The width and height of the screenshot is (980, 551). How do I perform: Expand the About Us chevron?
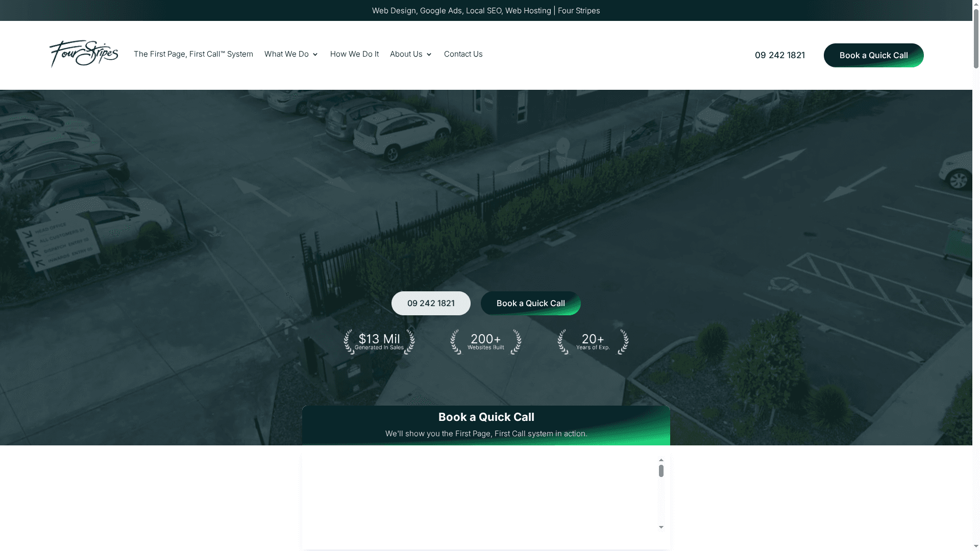[x=429, y=55]
